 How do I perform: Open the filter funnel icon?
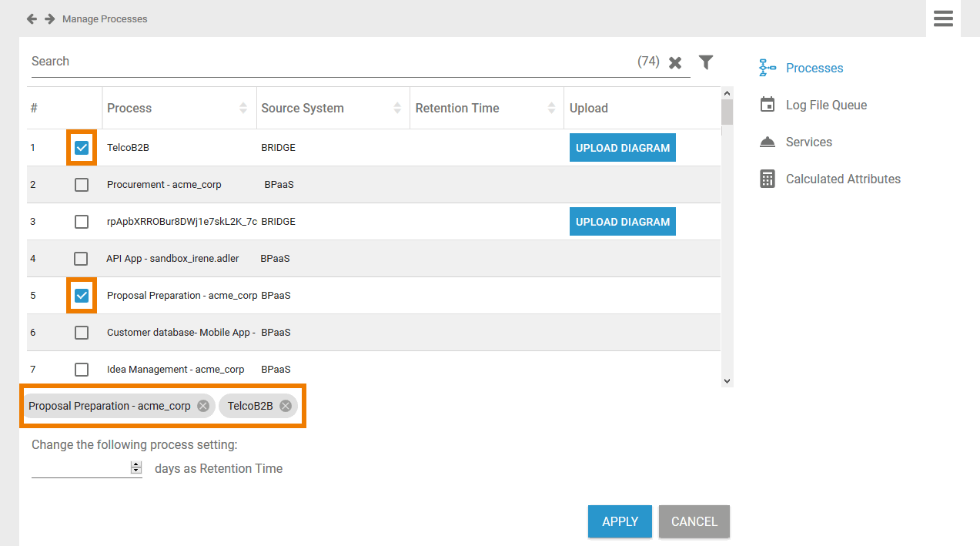click(x=705, y=62)
